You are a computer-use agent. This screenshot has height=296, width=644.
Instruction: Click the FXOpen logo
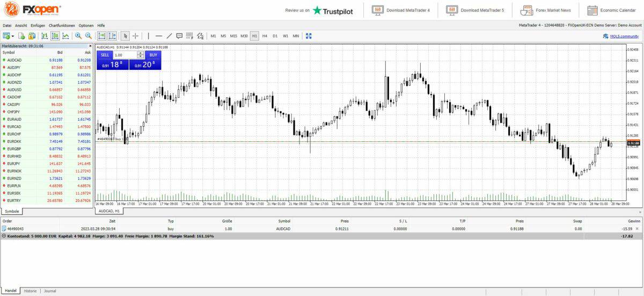pyautogui.click(x=32, y=9)
